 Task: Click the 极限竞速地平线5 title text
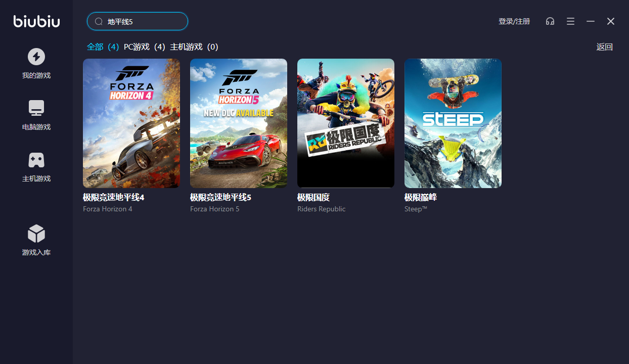(x=221, y=197)
